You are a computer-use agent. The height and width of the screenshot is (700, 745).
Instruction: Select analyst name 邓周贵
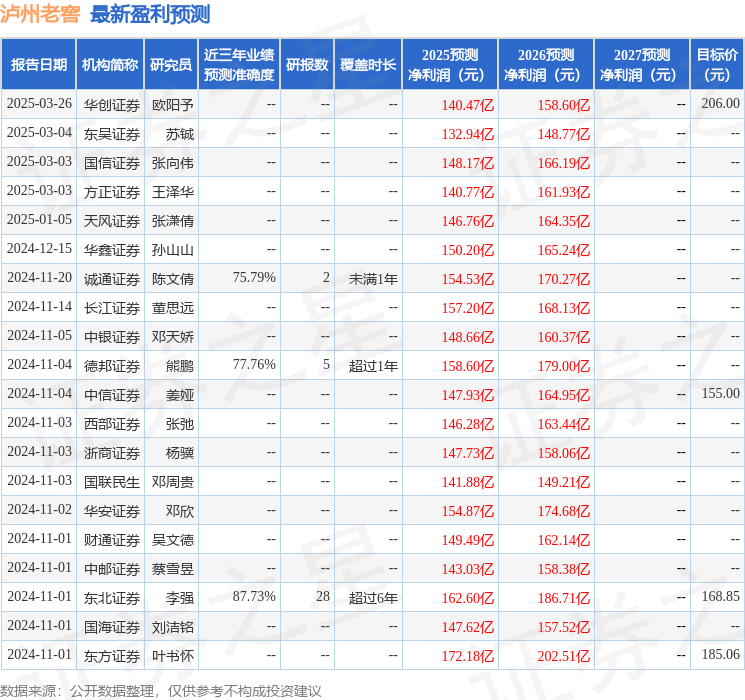[x=172, y=482]
